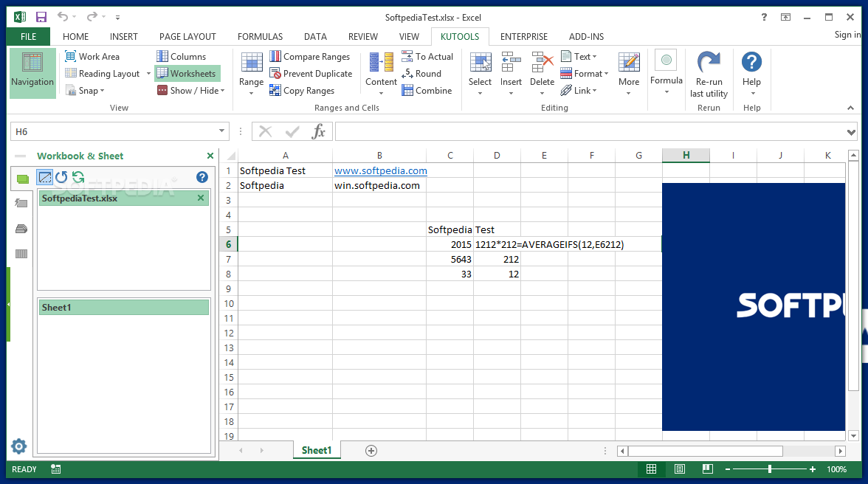Image resolution: width=868 pixels, height=484 pixels.
Task: Open the www.softpedia.com hyperlink
Action: tap(381, 171)
